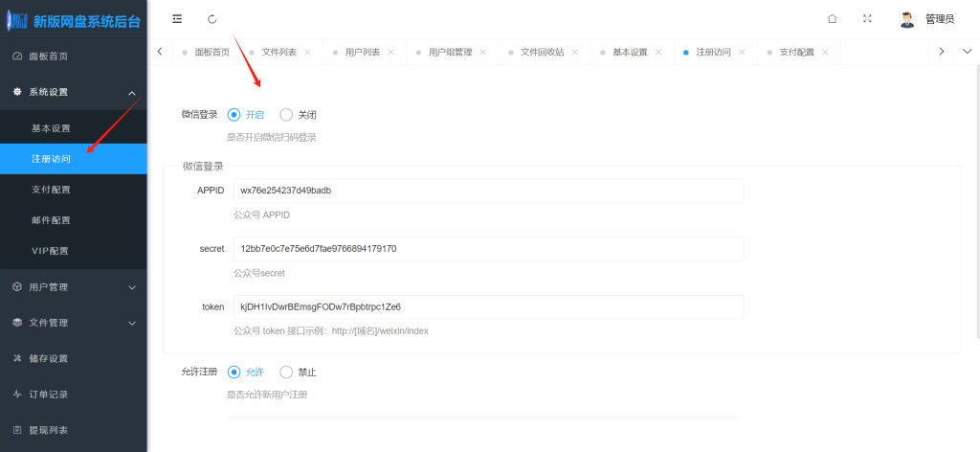Click the 提现列表 icon in sidebar

tap(17, 430)
